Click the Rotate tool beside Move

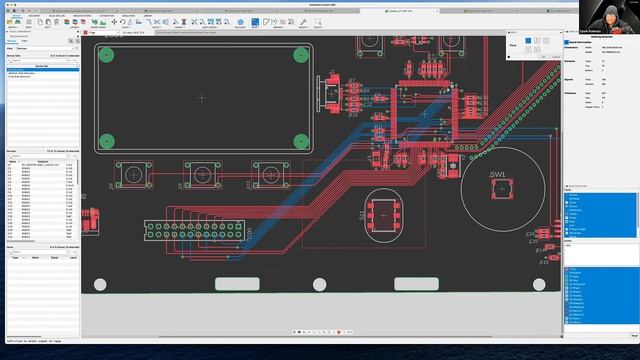click(x=122, y=22)
